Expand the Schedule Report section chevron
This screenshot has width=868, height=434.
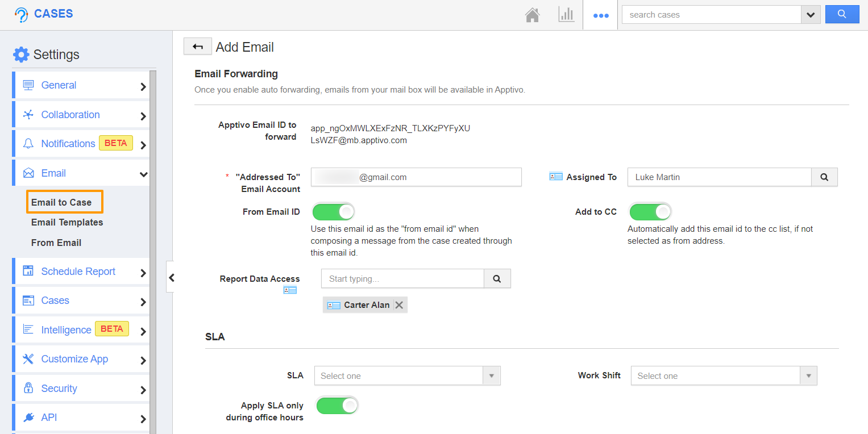coord(143,273)
